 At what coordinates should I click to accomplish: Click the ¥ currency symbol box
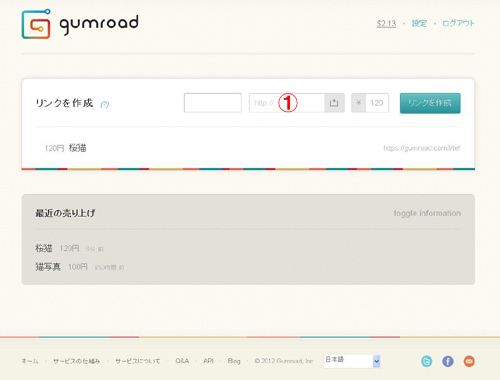pos(359,103)
